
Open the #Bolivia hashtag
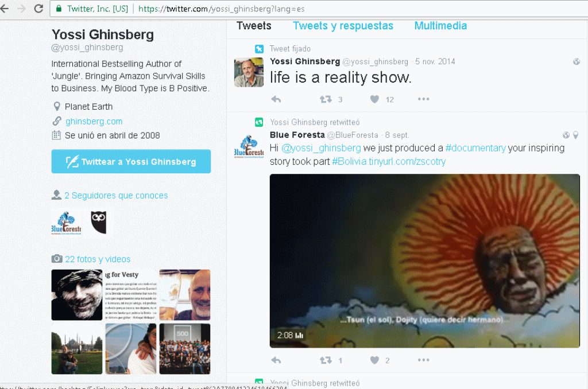(349, 162)
